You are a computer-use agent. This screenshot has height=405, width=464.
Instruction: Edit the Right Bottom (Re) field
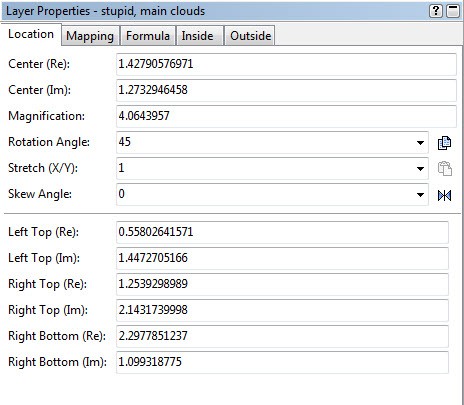[x=282, y=336]
